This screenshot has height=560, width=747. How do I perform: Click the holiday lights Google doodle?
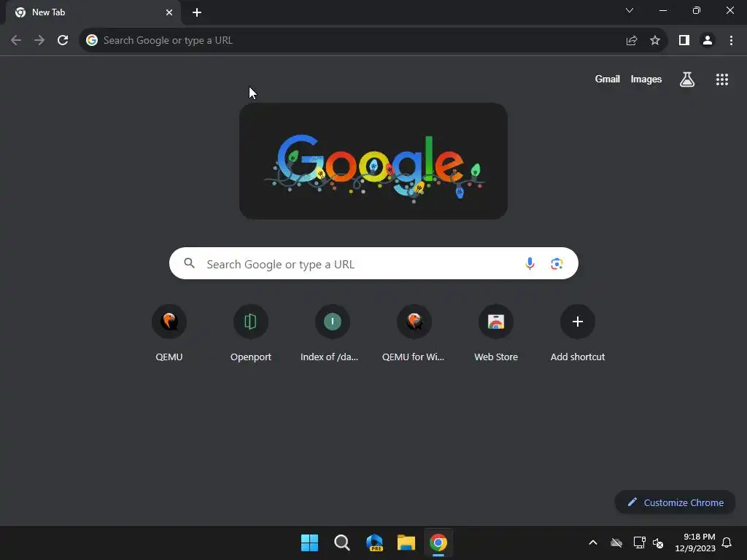373,161
